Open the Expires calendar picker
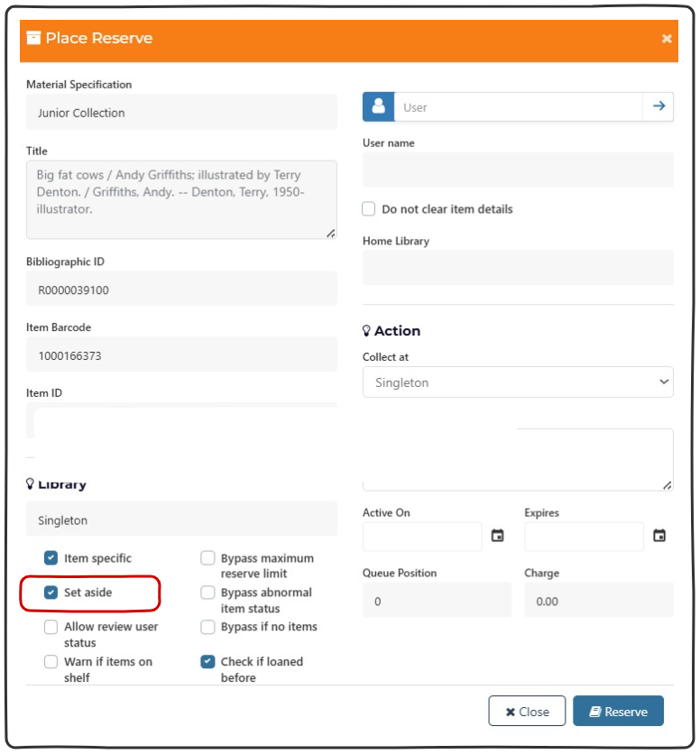Image resolution: width=700 pixels, height=754 pixels. [659, 536]
